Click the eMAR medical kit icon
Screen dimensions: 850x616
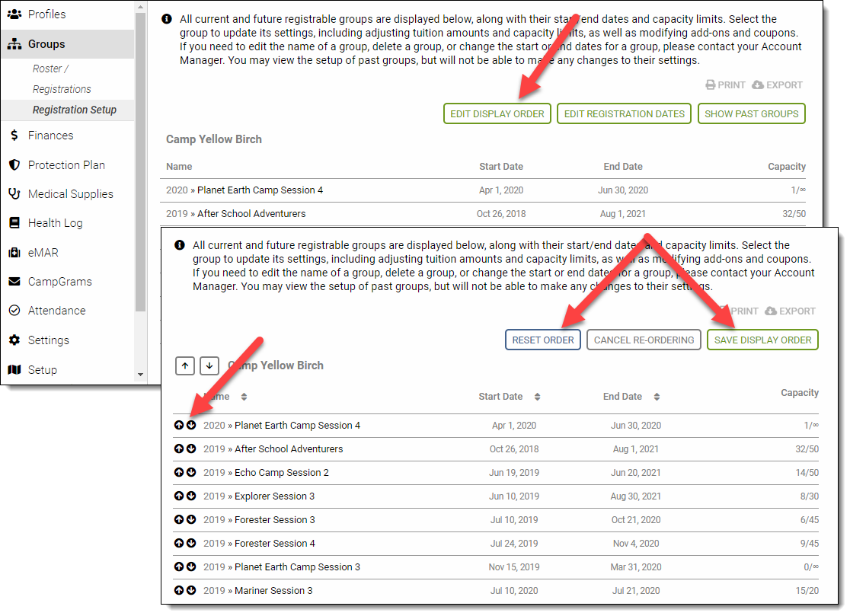pos(14,253)
